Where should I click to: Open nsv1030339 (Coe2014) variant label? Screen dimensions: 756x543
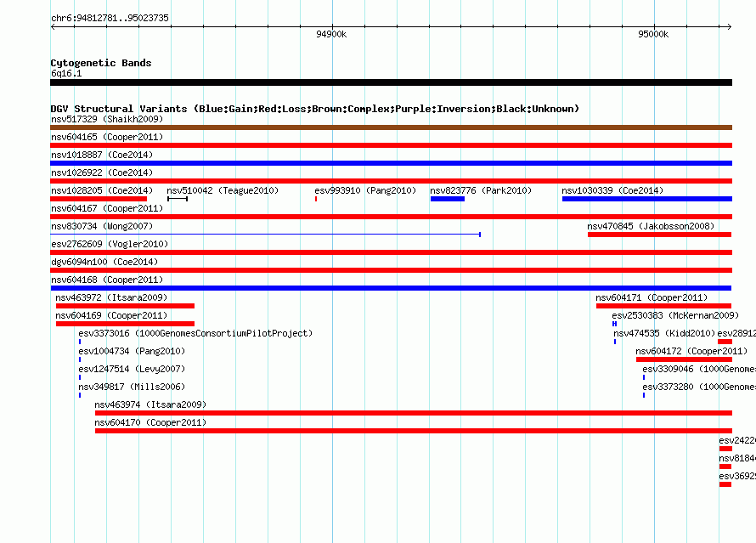[612, 190]
